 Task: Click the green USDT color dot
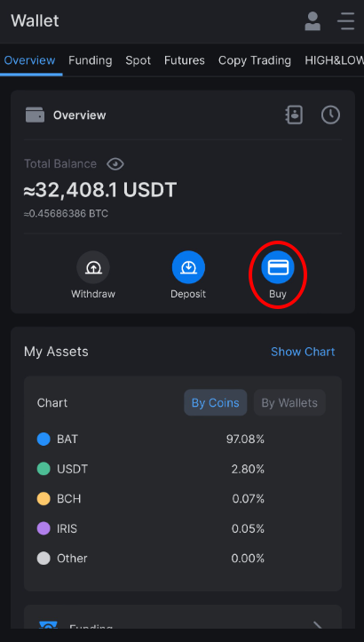(x=44, y=469)
